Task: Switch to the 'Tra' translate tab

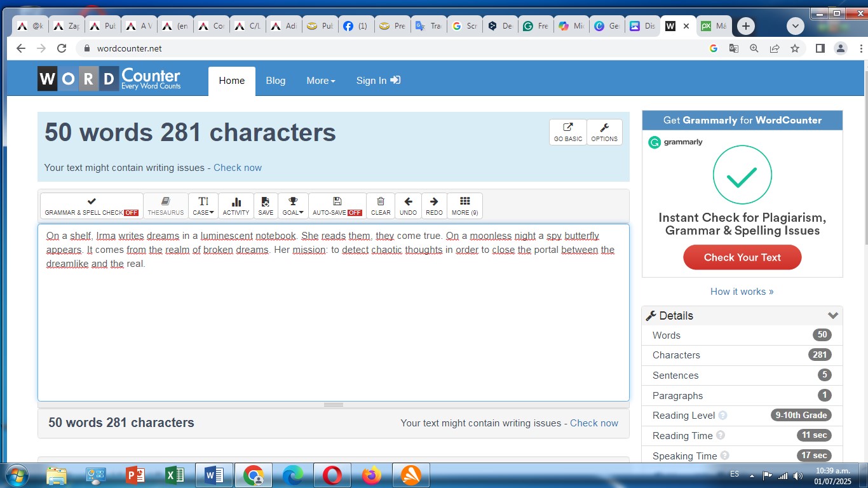Action: tap(428, 26)
